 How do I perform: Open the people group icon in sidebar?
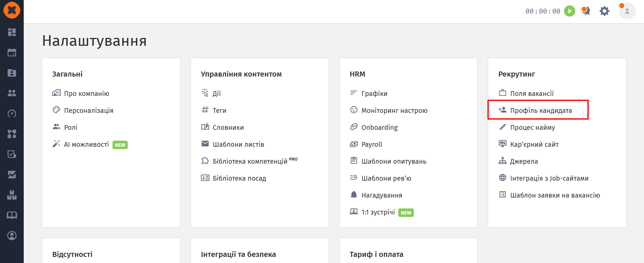click(x=12, y=93)
